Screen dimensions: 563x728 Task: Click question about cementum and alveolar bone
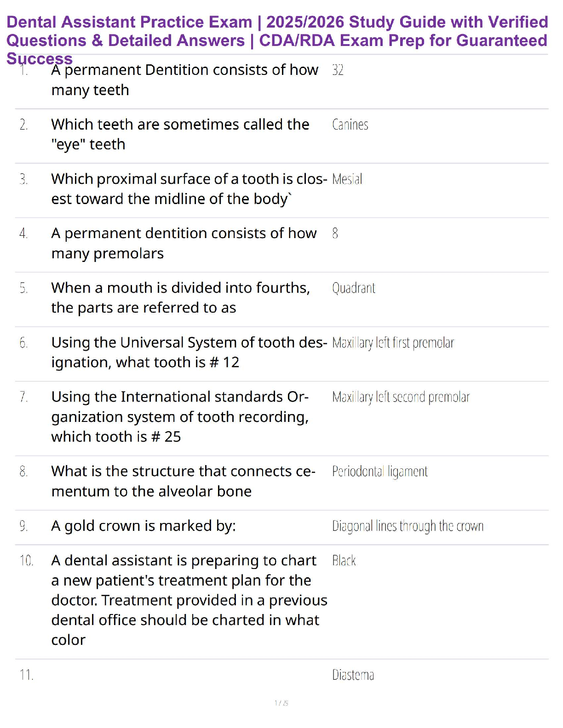(x=183, y=481)
